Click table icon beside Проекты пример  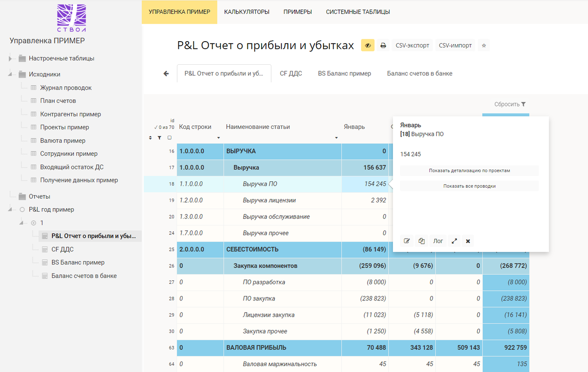(x=33, y=127)
